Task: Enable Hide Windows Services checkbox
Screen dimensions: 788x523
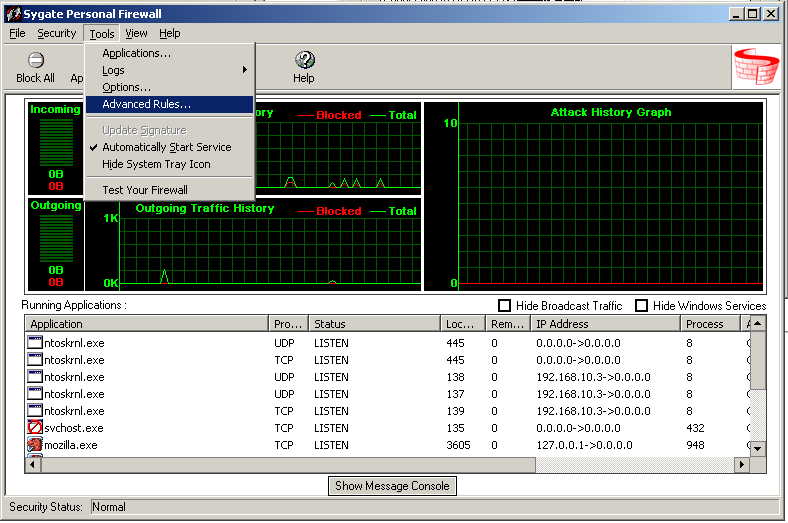Action: point(642,306)
